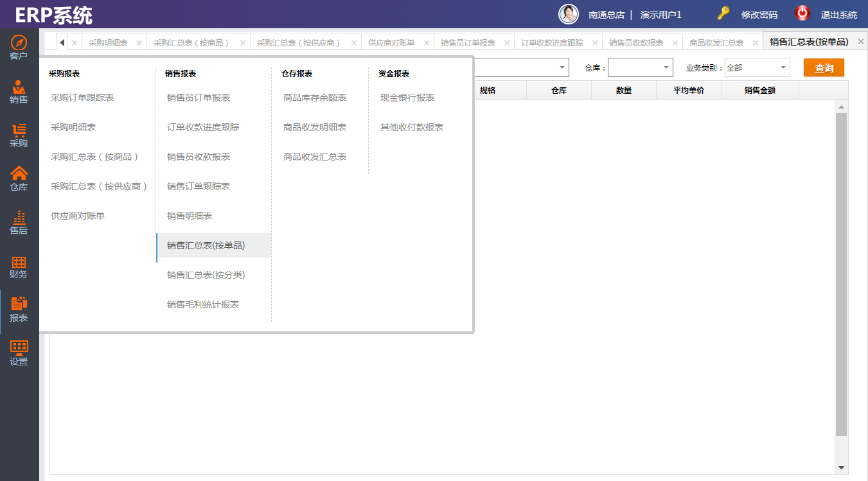Click the key icon for 修改密码

point(723,13)
